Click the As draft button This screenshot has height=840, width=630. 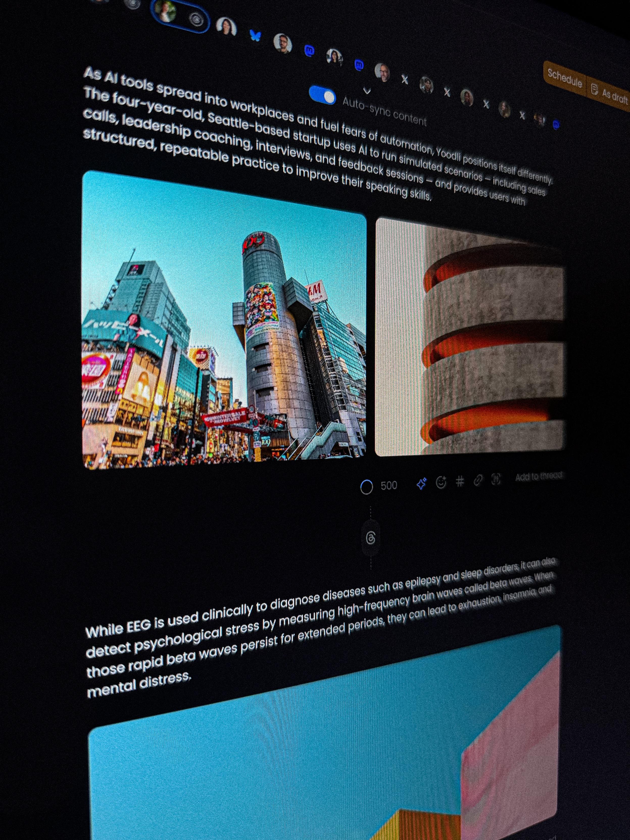coord(611,95)
